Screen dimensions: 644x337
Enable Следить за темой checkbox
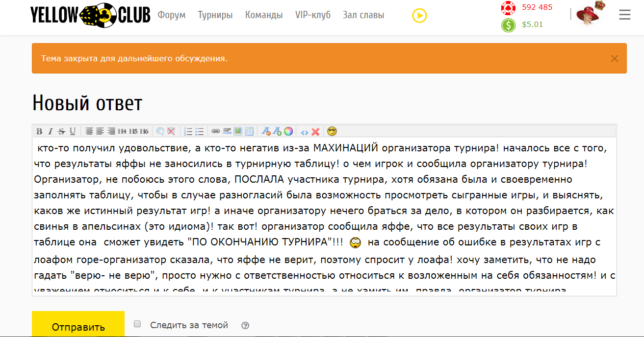tap(137, 324)
